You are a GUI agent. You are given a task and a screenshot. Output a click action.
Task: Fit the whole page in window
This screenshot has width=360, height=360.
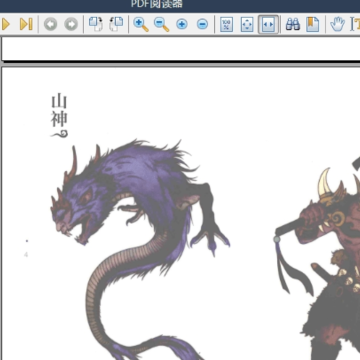pos(247,24)
